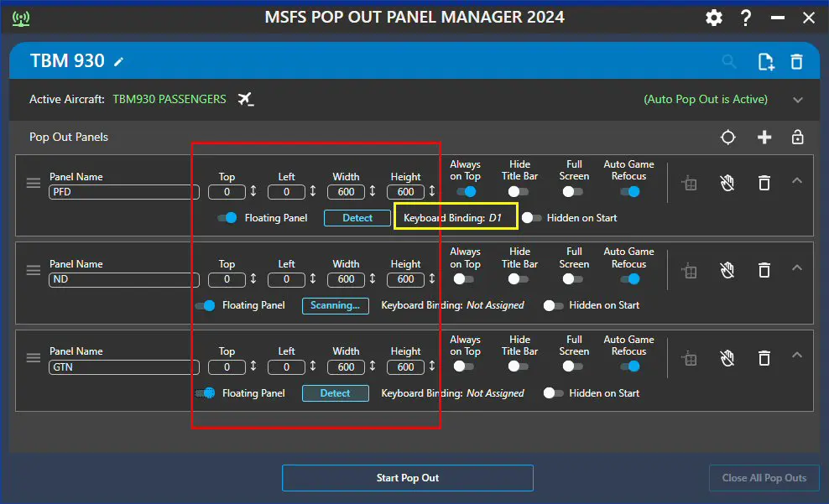Click the GTN Top field showing 0
This screenshot has width=829, height=504.
click(x=227, y=367)
